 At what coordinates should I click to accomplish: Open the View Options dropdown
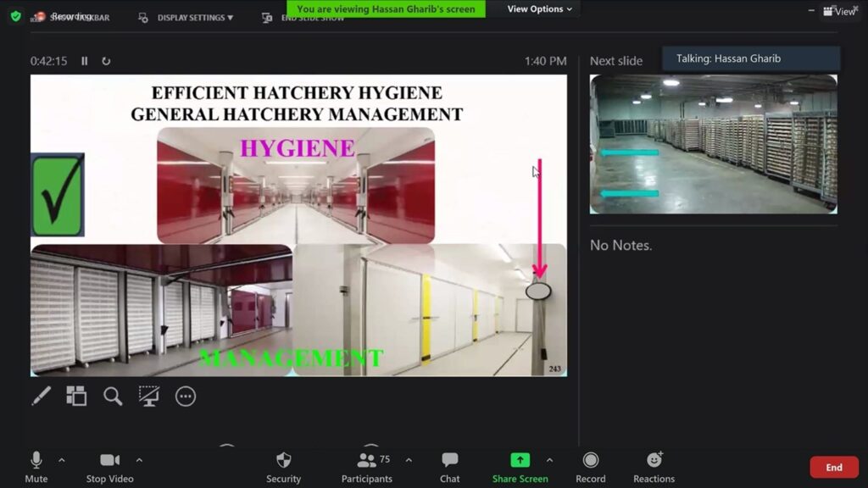[539, 8]
